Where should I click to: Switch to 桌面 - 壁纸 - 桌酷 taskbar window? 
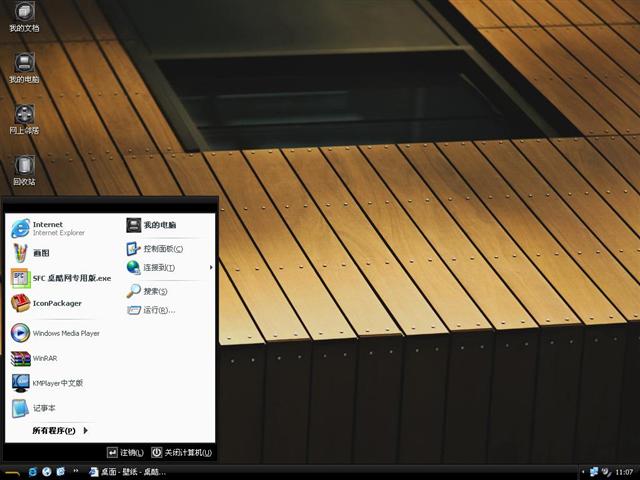click(128, 472)
